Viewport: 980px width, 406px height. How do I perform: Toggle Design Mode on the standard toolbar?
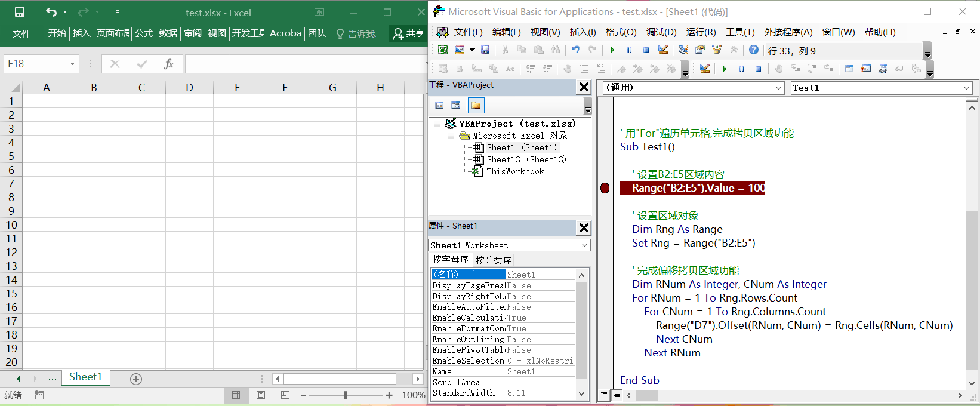tap(663, 50)
